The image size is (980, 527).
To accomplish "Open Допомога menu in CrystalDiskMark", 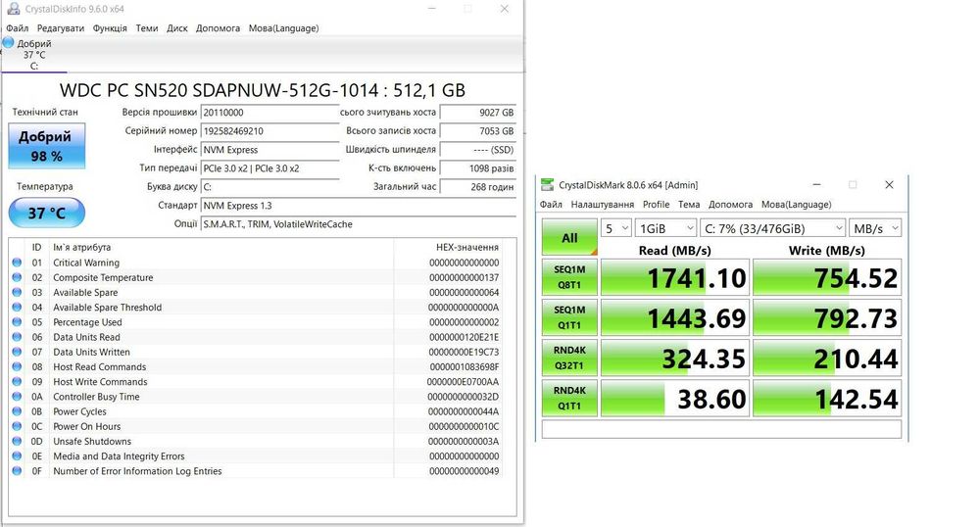I will point(731,204).
